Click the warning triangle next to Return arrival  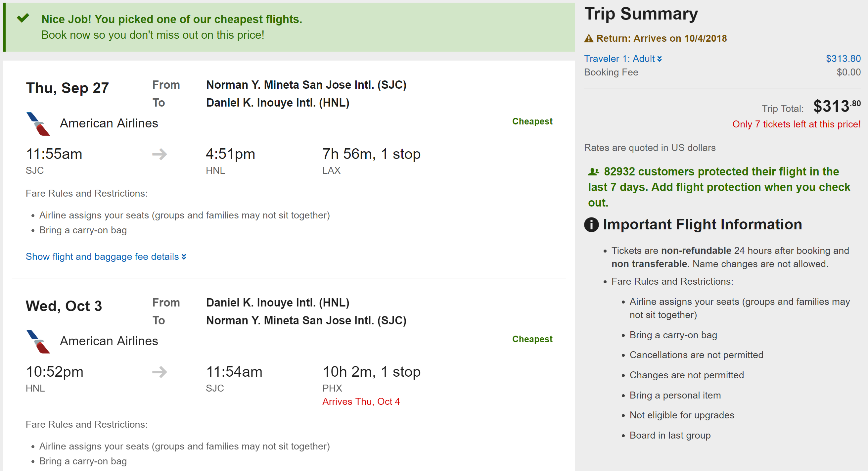click(589, 38)
